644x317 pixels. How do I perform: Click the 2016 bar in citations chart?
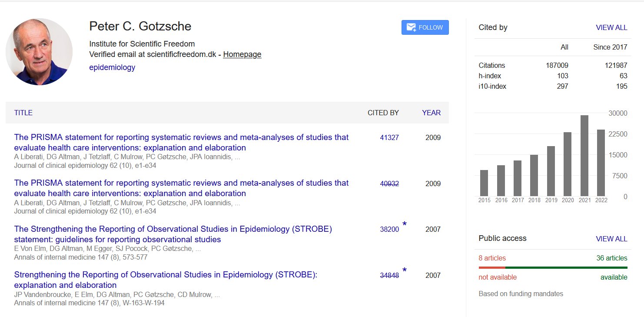[501, 180]
